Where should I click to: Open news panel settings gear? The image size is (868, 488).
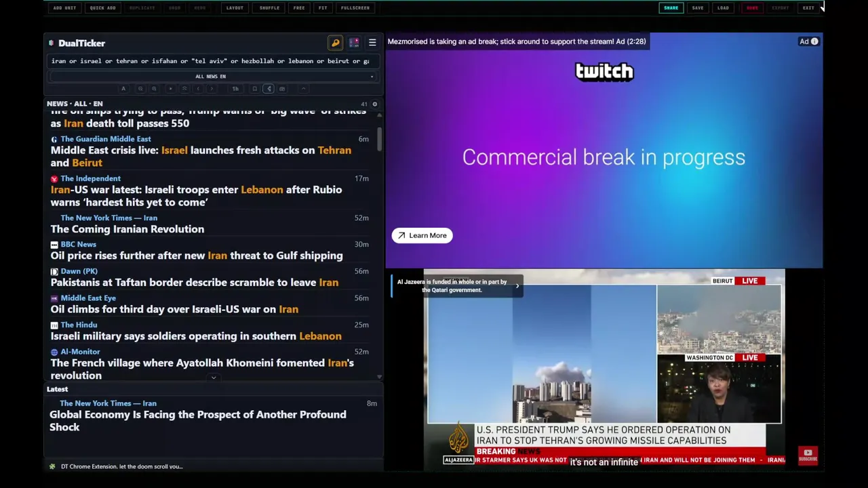coord(374,104)
